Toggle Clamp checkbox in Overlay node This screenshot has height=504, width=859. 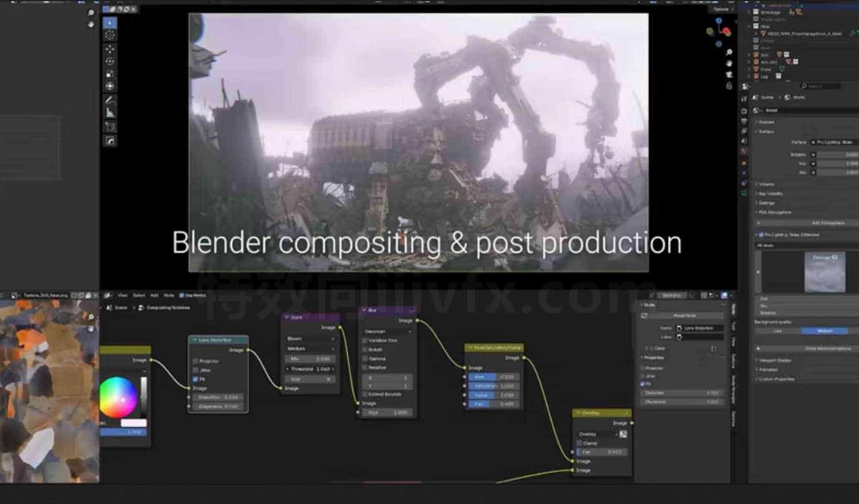[x=580, y=443]
